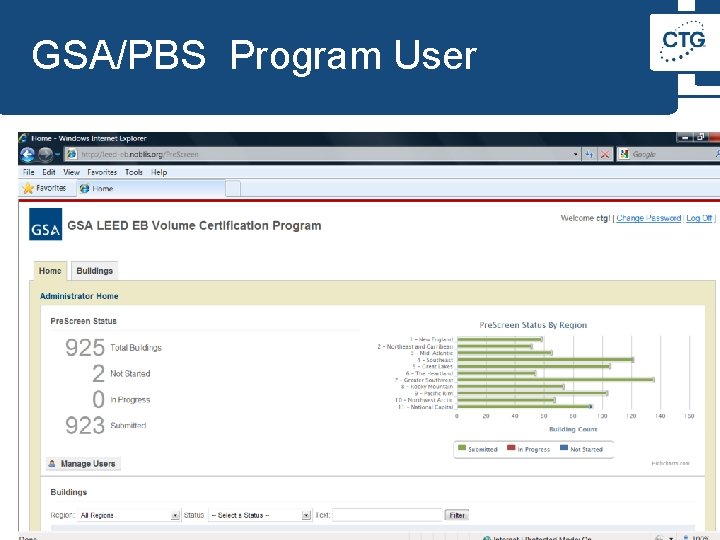Click the page icon in address bar
Screen dimensions: 720x540
72,154
